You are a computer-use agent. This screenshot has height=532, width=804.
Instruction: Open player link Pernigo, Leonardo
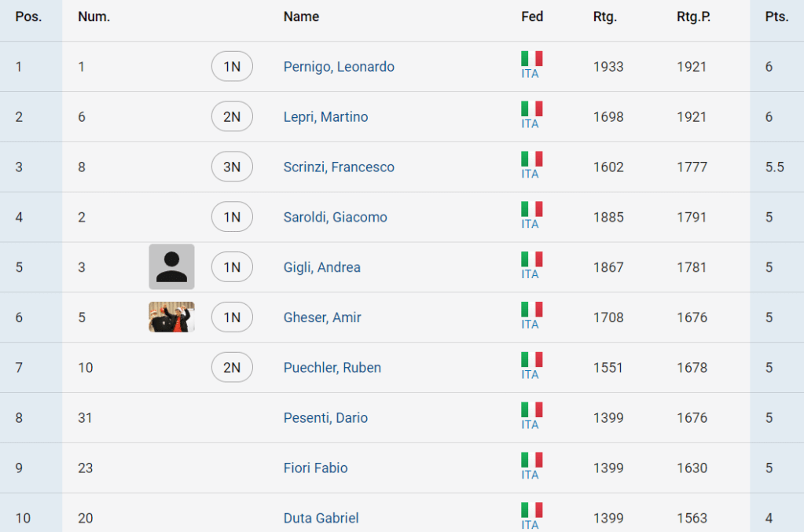[339, 67]
